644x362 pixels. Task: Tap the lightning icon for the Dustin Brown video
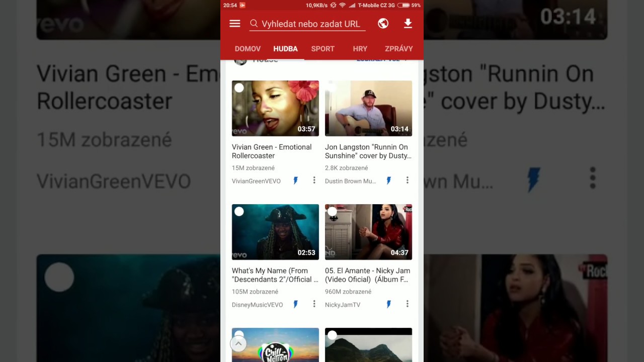388,180
